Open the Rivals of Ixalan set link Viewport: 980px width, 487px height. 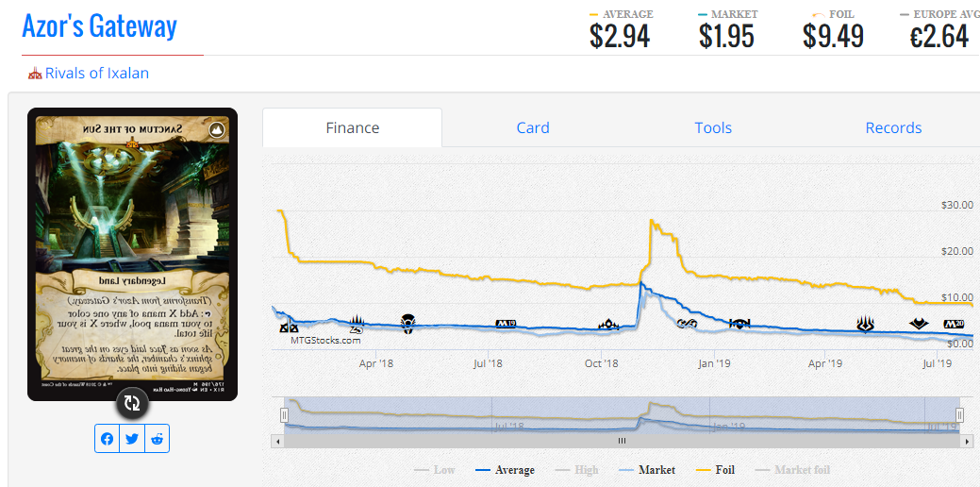(97, 73)
